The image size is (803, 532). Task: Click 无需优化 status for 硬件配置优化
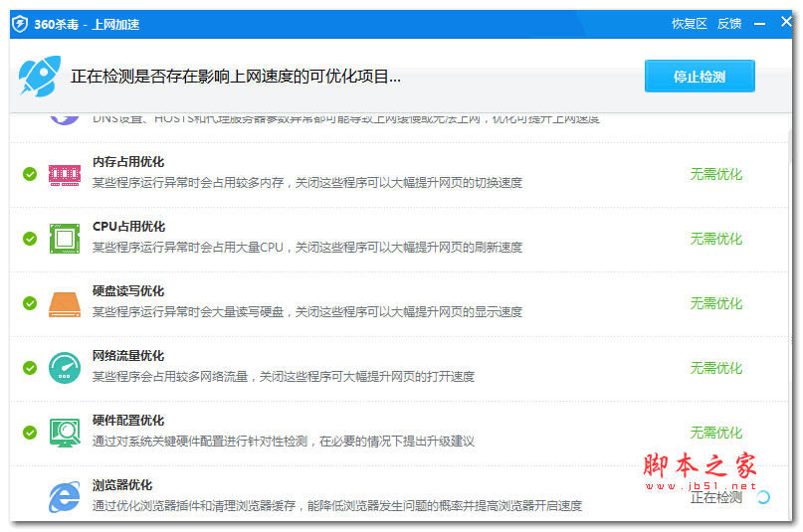[x=715, y=433]
